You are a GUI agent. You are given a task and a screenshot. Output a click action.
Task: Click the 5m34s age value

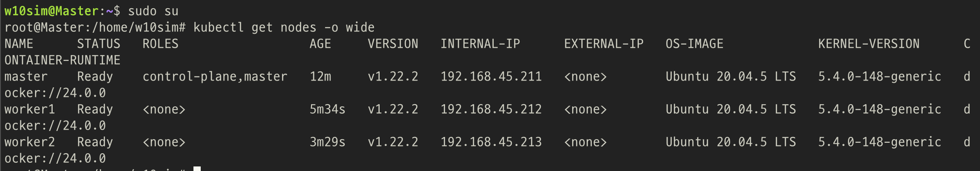tap(327, 109)
